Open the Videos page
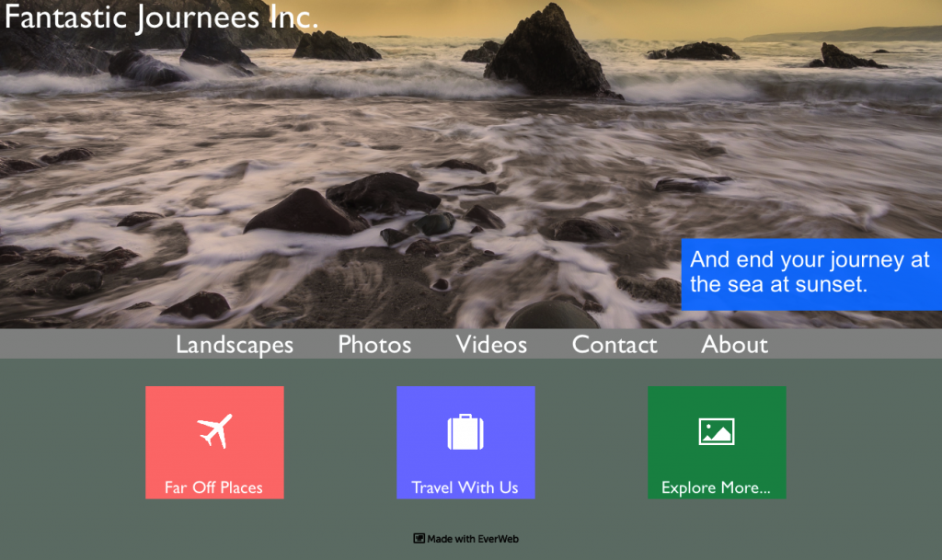This screenshot has height=560, width=942. tap(490, 345)
